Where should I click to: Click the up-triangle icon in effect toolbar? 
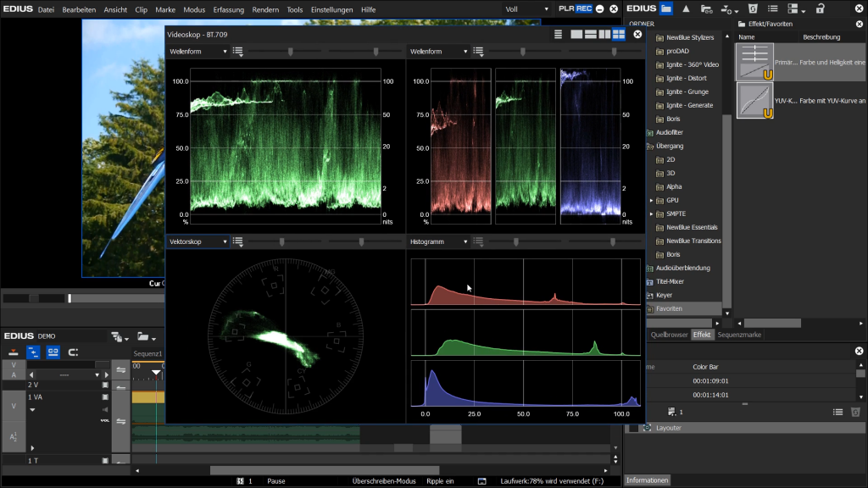coord(687,8)
